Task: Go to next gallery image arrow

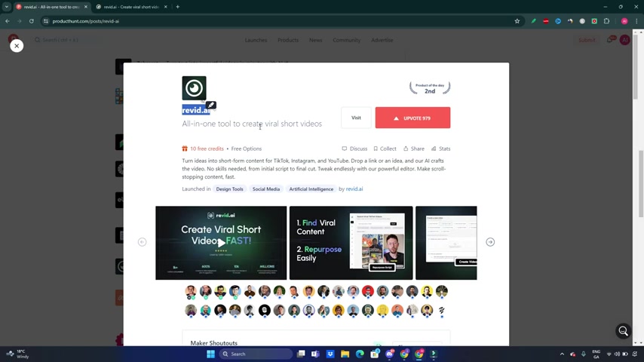Action: pyautogui.click(x=490, y=242)
